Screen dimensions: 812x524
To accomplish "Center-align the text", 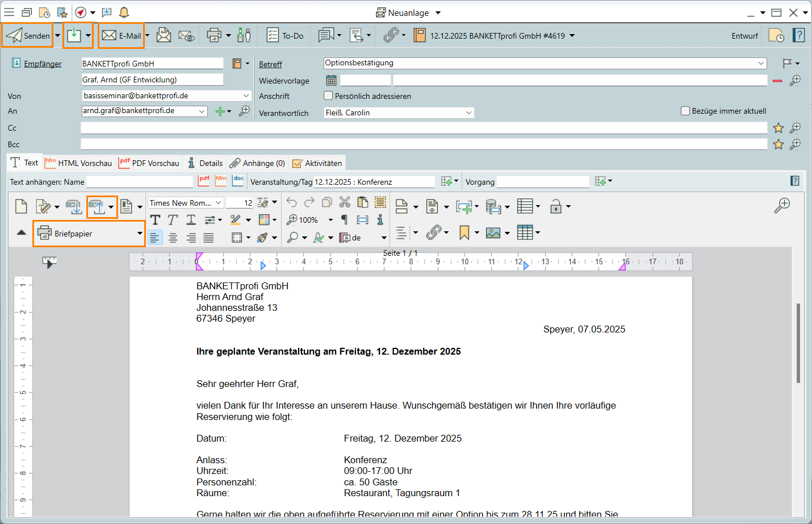I will pos(173,238).
